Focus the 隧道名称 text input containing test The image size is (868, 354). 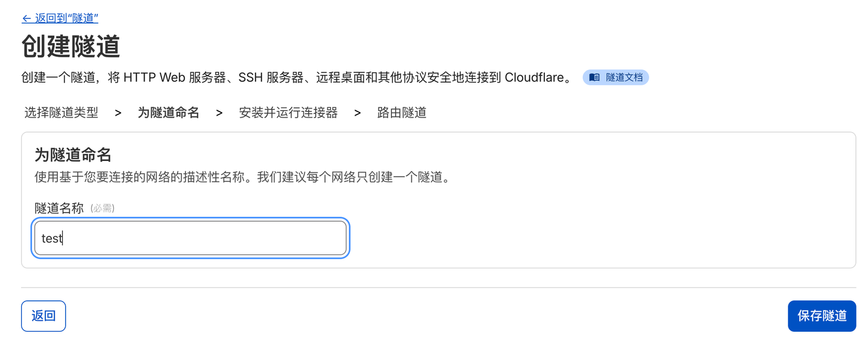click(190, 238)
